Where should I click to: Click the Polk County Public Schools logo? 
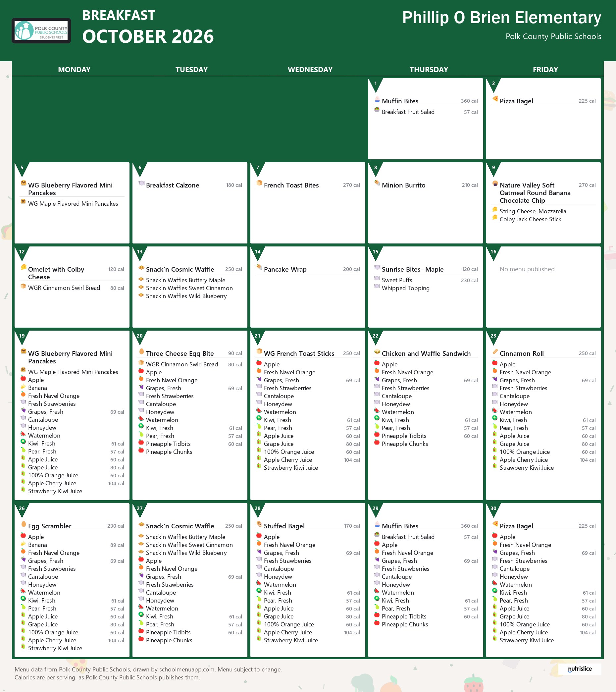pyautogui.click(x=41, y=30)
